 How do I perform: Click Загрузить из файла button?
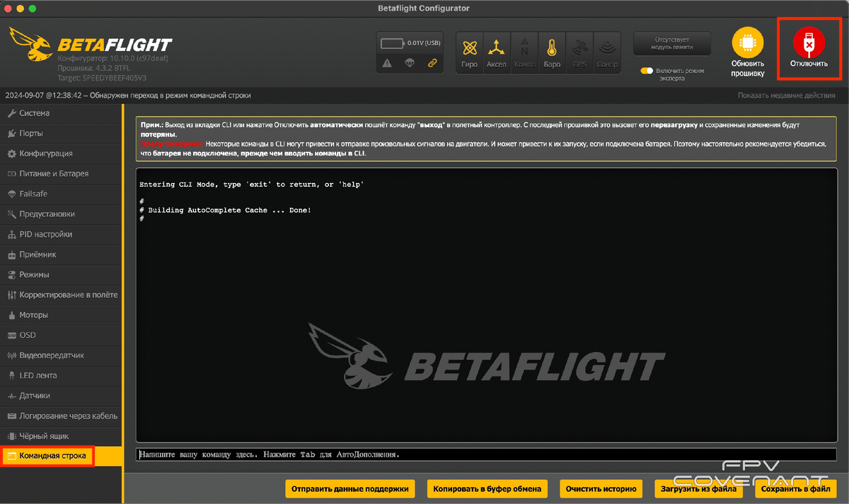[x=699, y=488]
